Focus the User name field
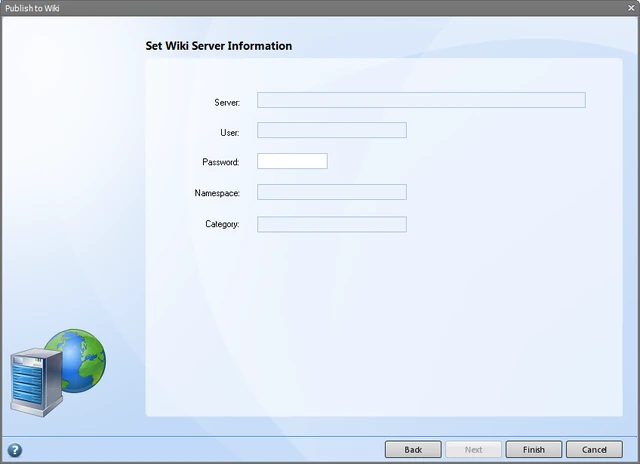Screen dimensions: 640x464 click(332, 130)
